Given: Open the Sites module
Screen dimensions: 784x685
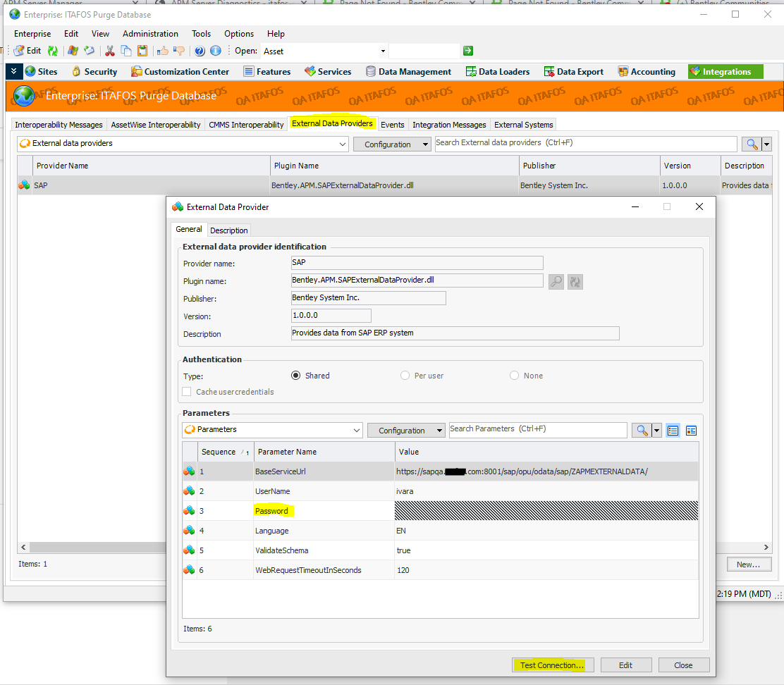Looking at the screenshot, I should coord(41,71).
